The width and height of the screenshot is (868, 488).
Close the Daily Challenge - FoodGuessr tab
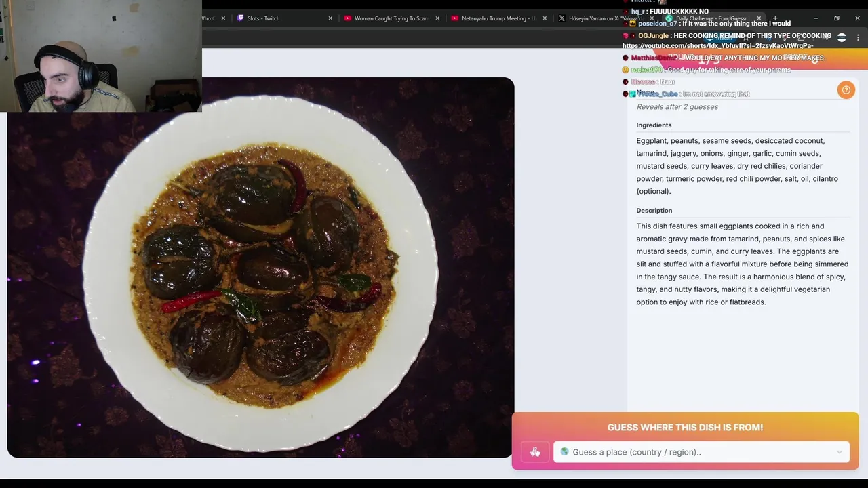(759, 18)
